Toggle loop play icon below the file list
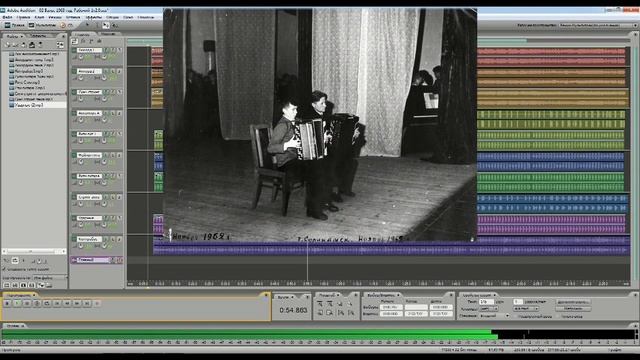 15,260
